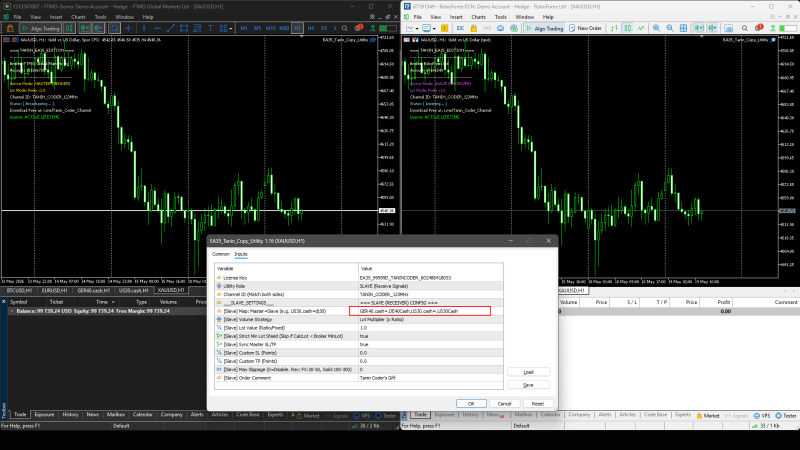Viewport: 800px width, 450px height.
Task: Switch to candlestick chart in RoboForex toolbar
Action: pos(628,28)
